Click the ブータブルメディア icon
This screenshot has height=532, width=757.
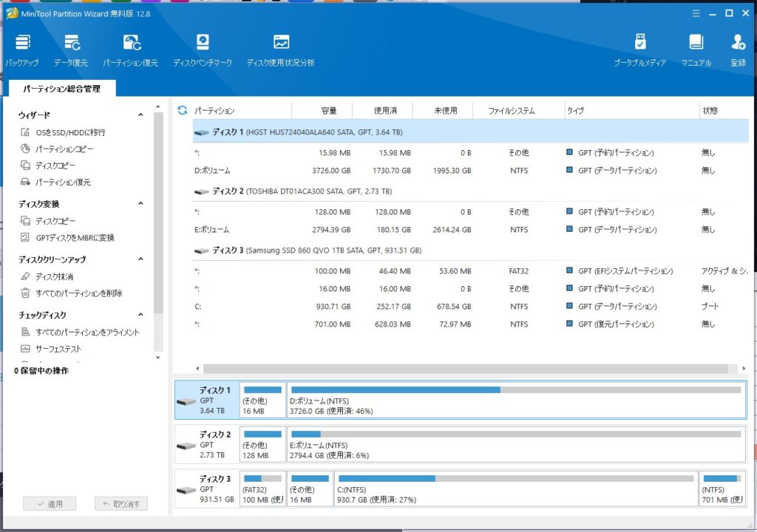639,50
